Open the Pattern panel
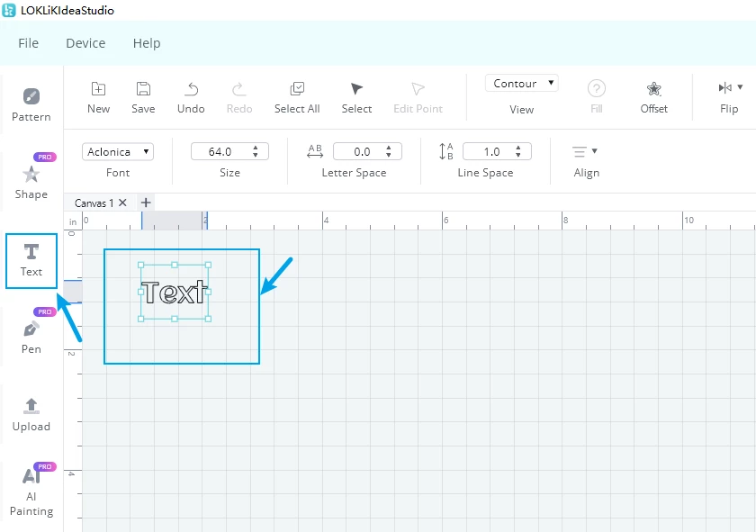 [x=31, y=104]
